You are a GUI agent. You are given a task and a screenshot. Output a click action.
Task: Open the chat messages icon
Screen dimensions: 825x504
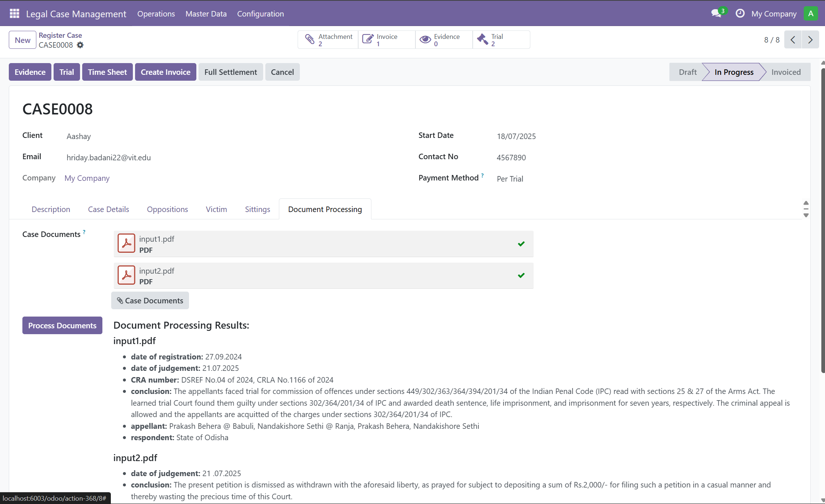(x=716, y=14)
